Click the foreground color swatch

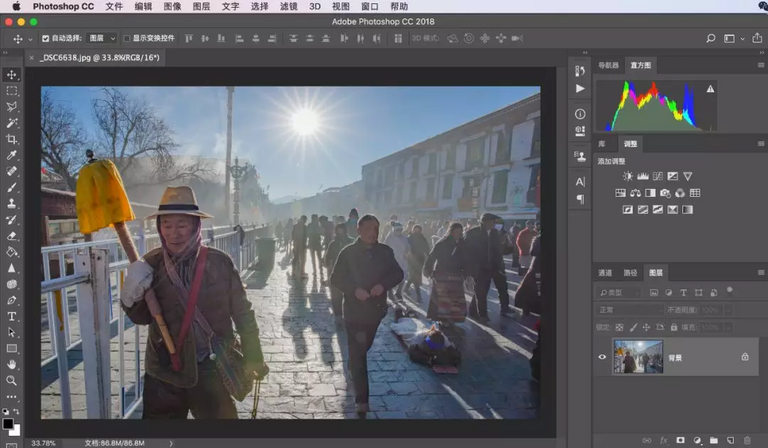pos(8,423)
